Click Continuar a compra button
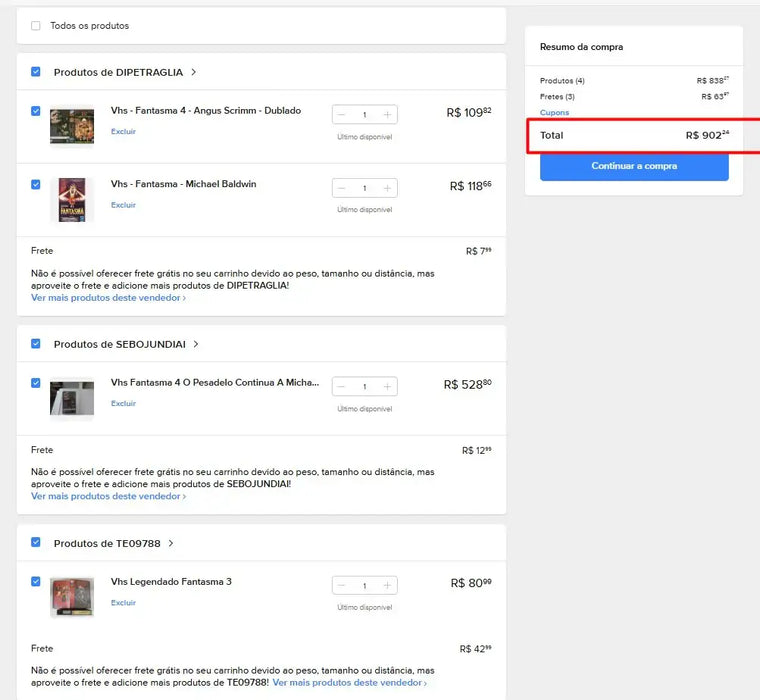Image resolution: width=760 pixels, height=700 pixels. point(634,166)
